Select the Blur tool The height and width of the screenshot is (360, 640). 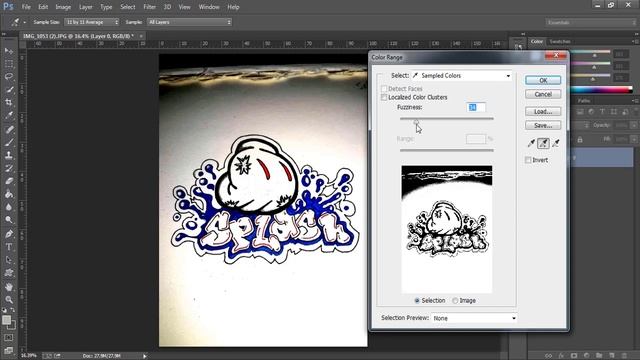[x=9, y=207]
